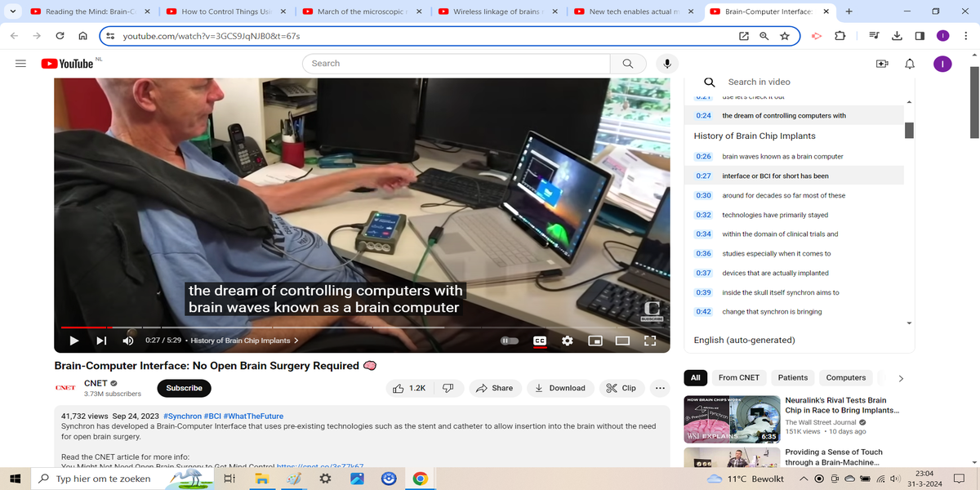Switch to 'Wireless linkage of brains' tab
980x490 pixels.
coord(497,11)
